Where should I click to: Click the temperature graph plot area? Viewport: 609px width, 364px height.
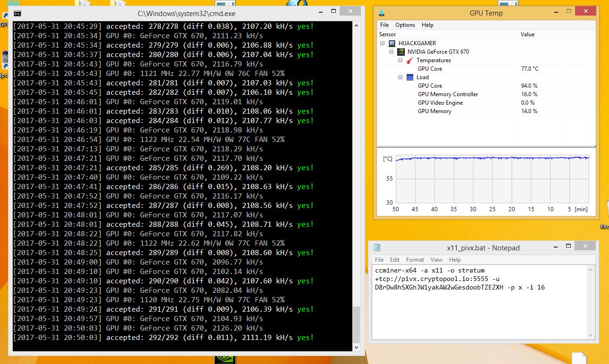492,178
